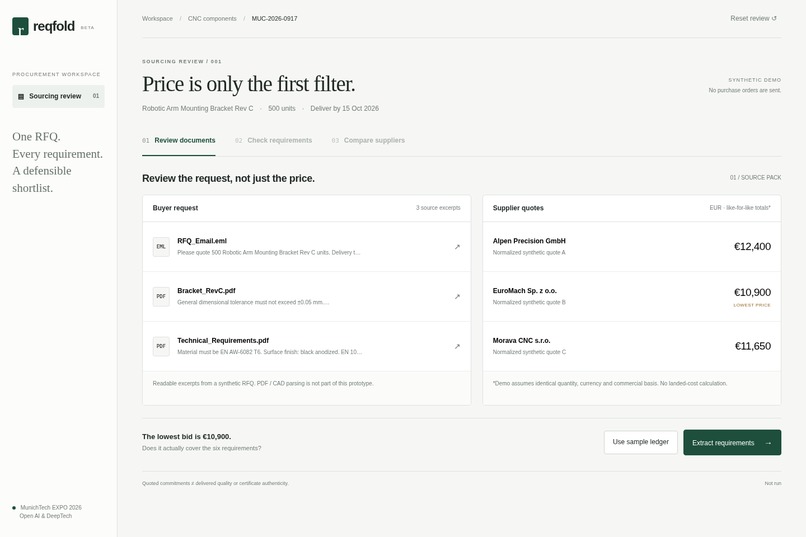
Task: Click the 500 units text
Action: [x=282, y=108]
